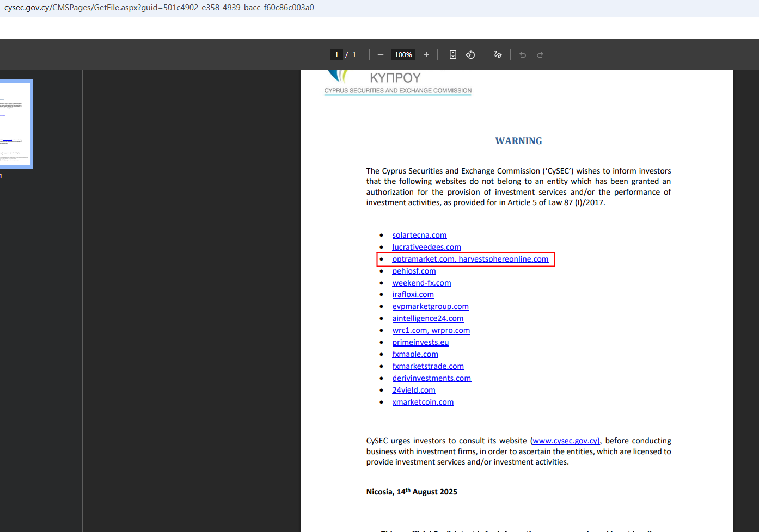
Task: Open the derivinvestments.com link
Action: click(432, 378)
